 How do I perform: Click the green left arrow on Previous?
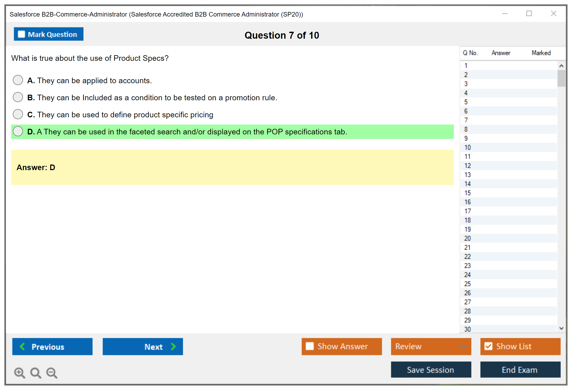pos(22,346)
